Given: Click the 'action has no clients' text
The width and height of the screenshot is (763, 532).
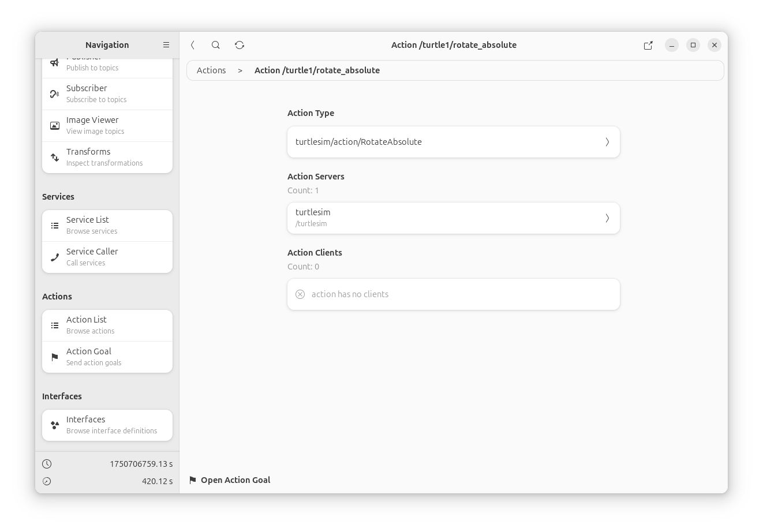Looking at the screenshot, I should (x=350, y=294).
